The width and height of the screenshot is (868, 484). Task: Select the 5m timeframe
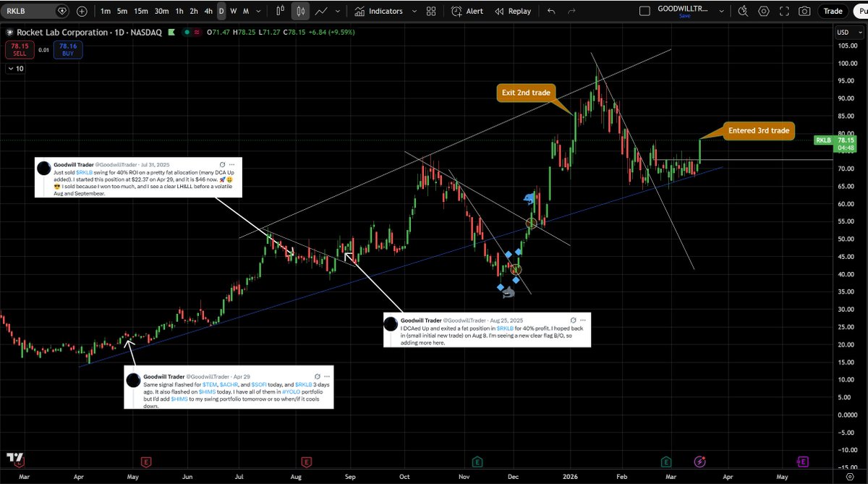pyautogui.click(x=122, y=11)
